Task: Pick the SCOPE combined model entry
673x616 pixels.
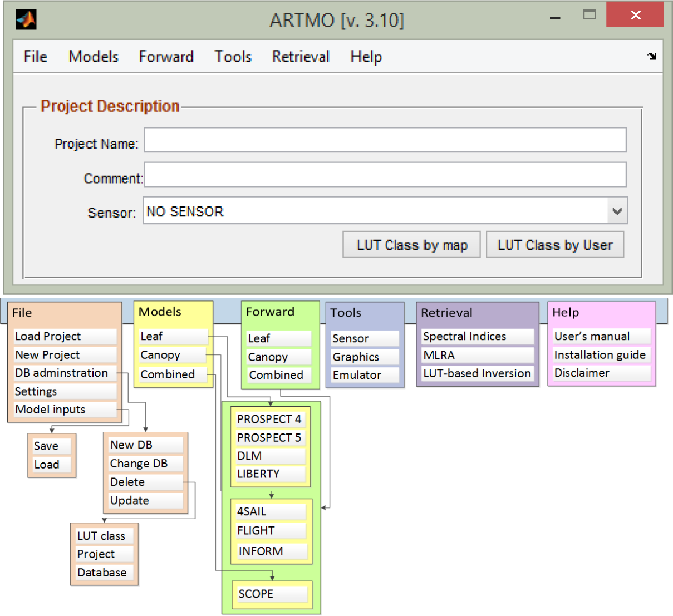Action: 271,594
